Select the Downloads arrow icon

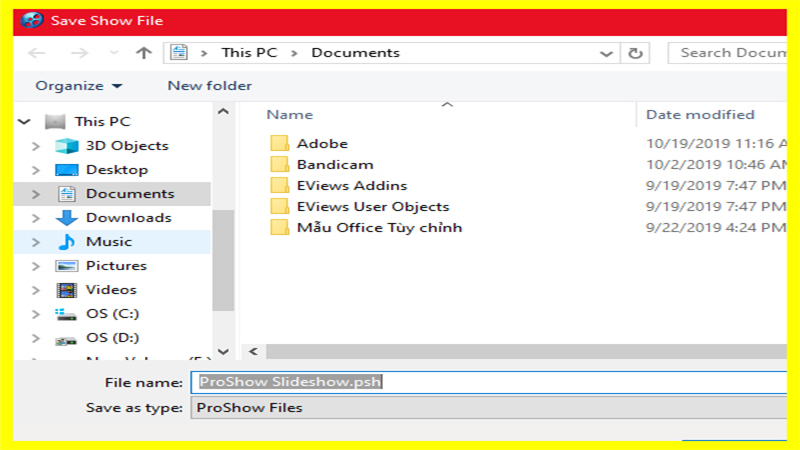point(67,218)
